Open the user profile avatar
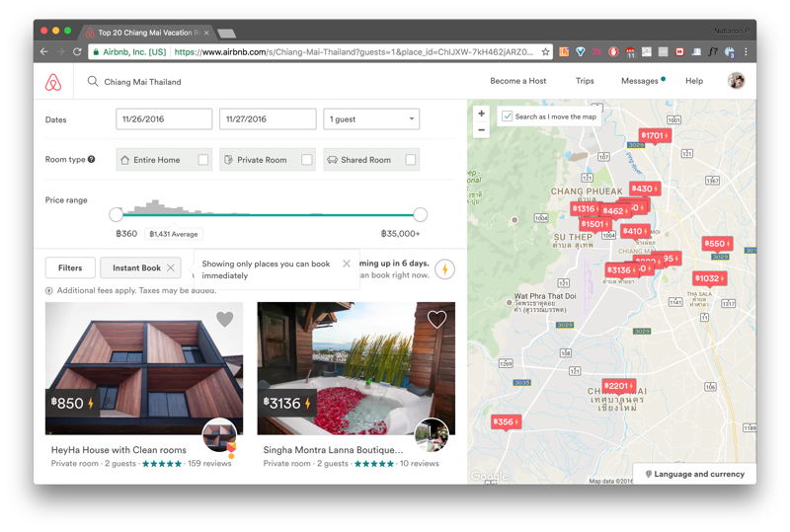The height and width of the screenshot is (532, 790). (x=736, y=81)
